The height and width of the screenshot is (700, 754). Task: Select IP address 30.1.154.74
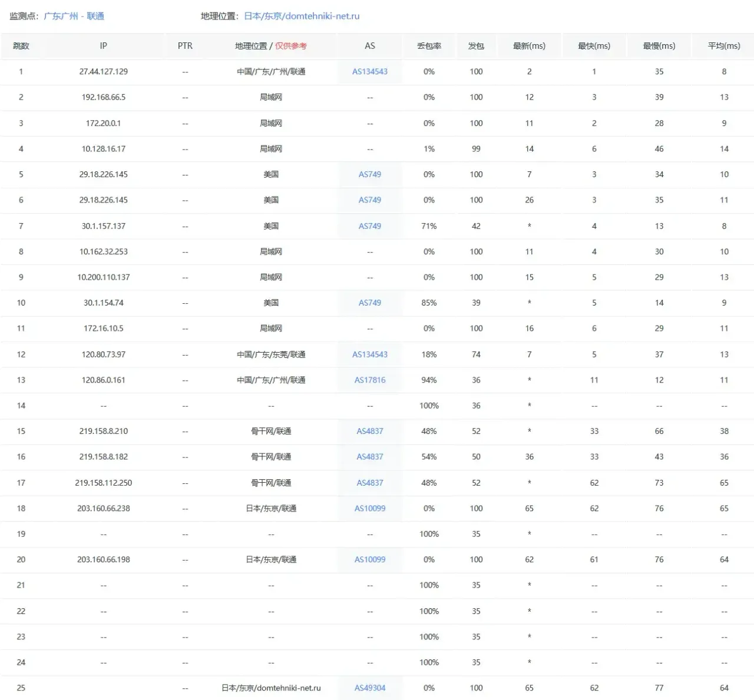104,303
